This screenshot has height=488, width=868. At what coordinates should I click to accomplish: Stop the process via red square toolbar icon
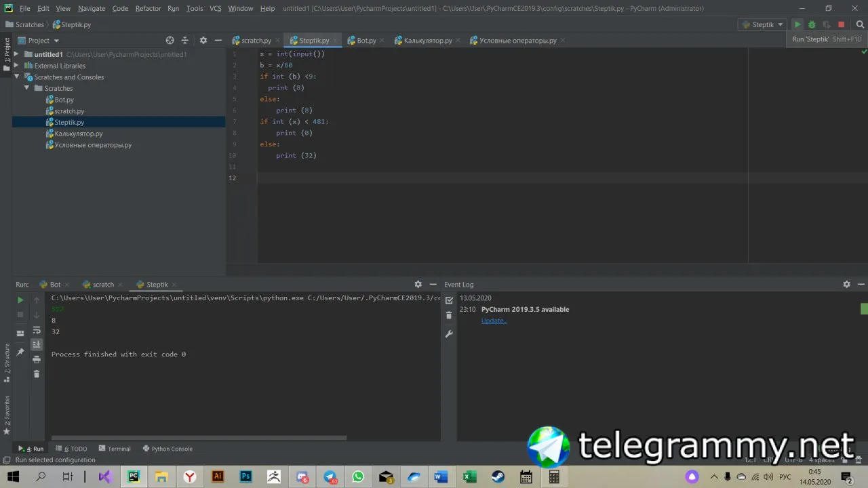[x=842, y=24]
